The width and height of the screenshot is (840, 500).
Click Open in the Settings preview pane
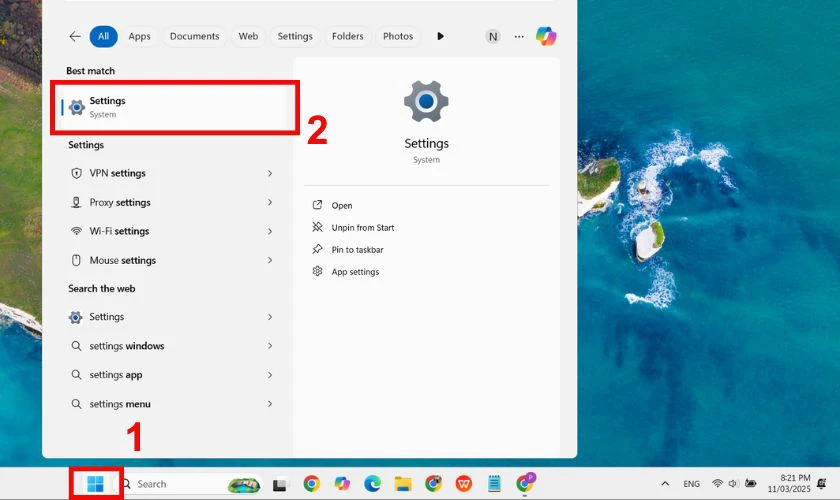click(342, 205)
